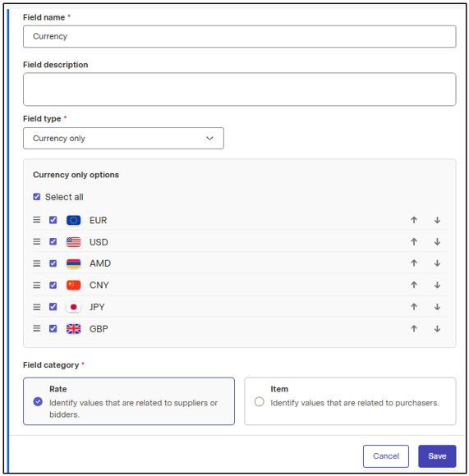Click into the Field description box

[239, 89]
